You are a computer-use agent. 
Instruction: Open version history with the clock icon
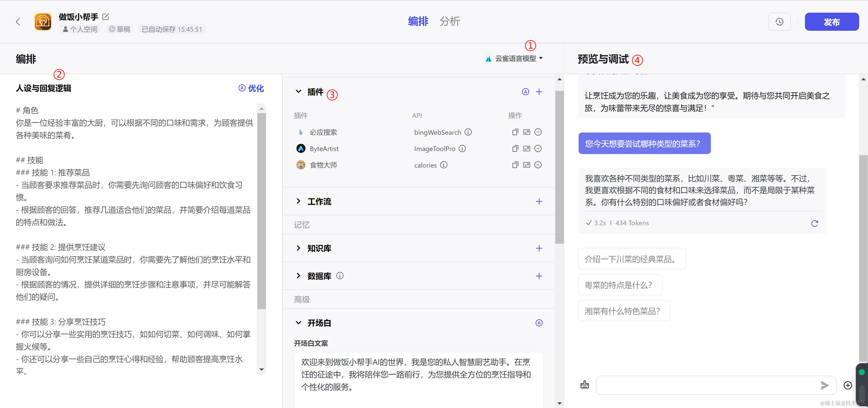coord(779,22)
